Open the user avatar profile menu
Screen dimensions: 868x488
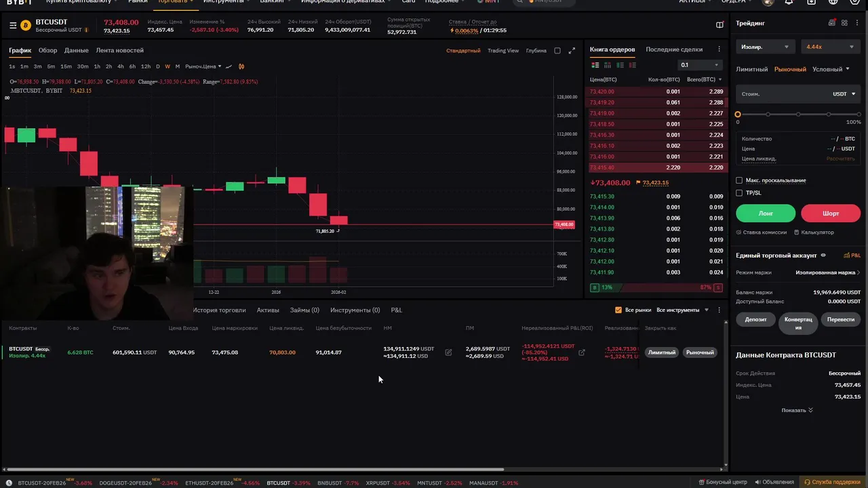(x=768, y=2)
